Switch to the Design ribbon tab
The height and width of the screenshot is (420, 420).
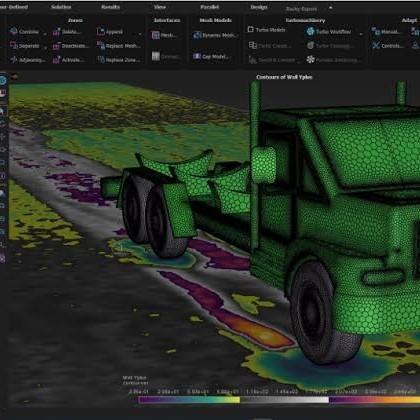tap(259, 7)
